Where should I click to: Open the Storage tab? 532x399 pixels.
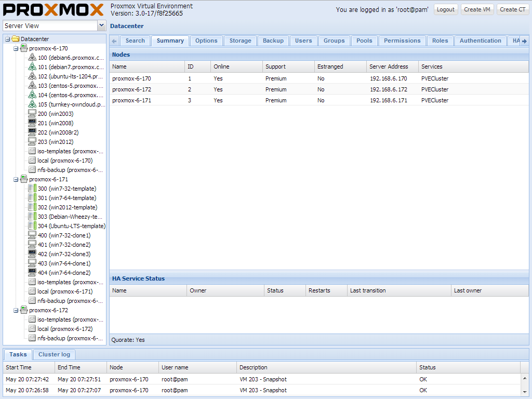[x=240, y=41]
